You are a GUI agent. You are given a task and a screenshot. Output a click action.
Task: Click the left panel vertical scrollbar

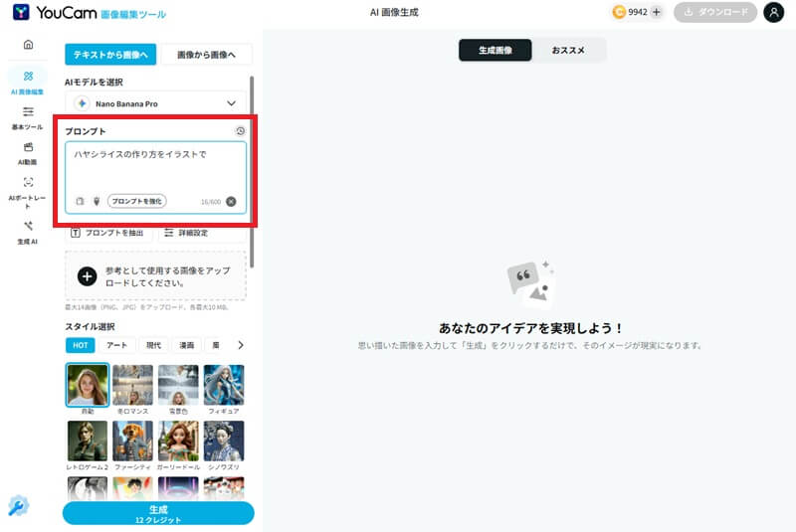(252, 172)
